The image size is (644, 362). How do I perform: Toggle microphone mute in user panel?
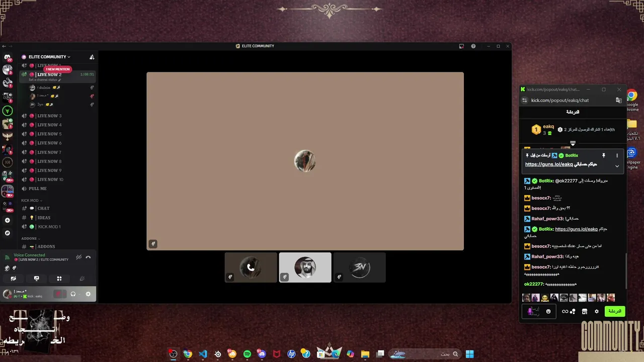(x=58, y=294)
